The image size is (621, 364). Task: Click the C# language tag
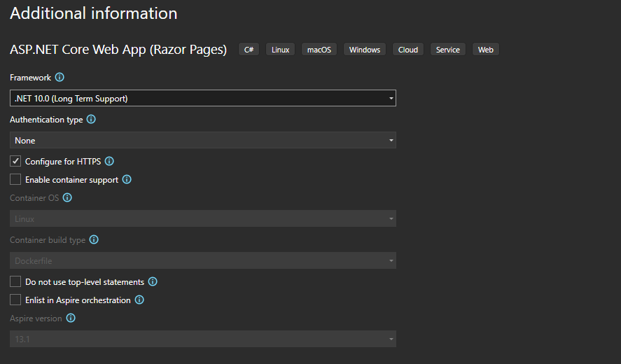[x=249, y=50]
